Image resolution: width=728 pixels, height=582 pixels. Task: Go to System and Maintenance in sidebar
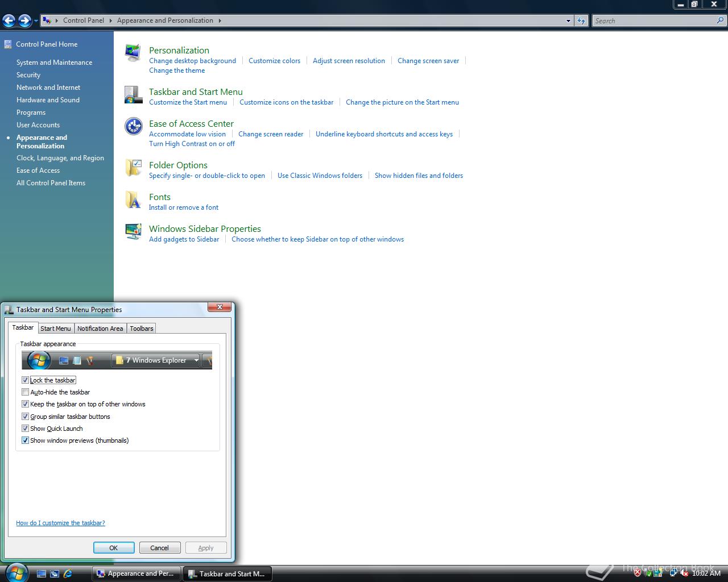(54, 63)
